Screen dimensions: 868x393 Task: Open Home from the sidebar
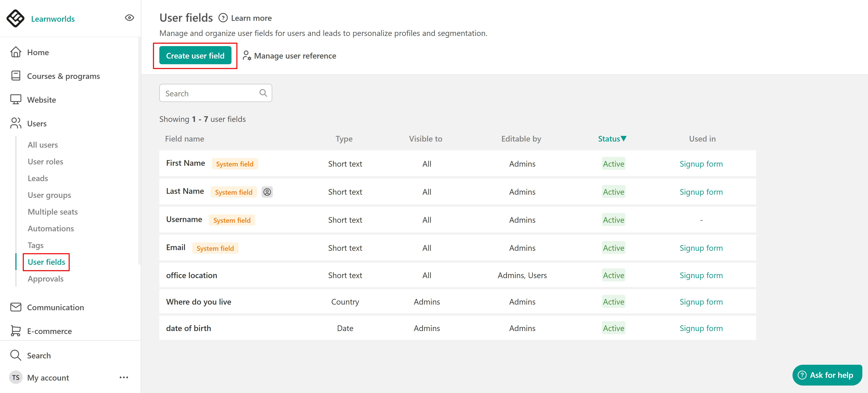pyautogui.click(x=38, y=52)
